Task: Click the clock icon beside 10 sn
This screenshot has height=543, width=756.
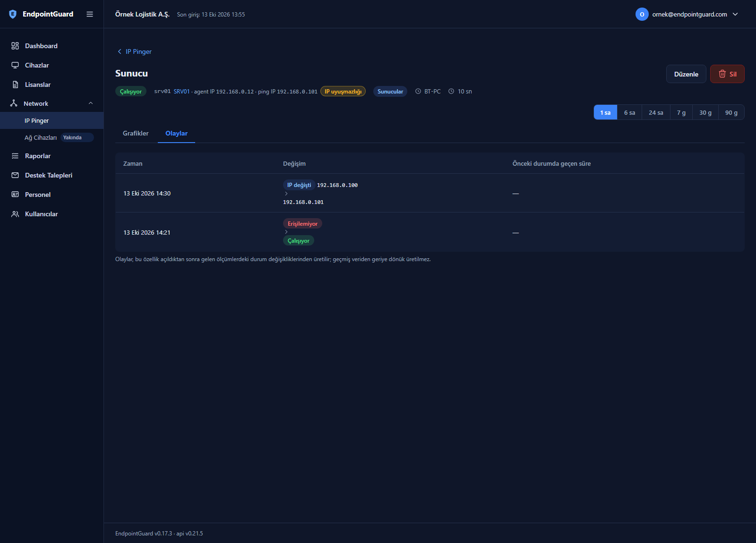Action: [451, 91]
